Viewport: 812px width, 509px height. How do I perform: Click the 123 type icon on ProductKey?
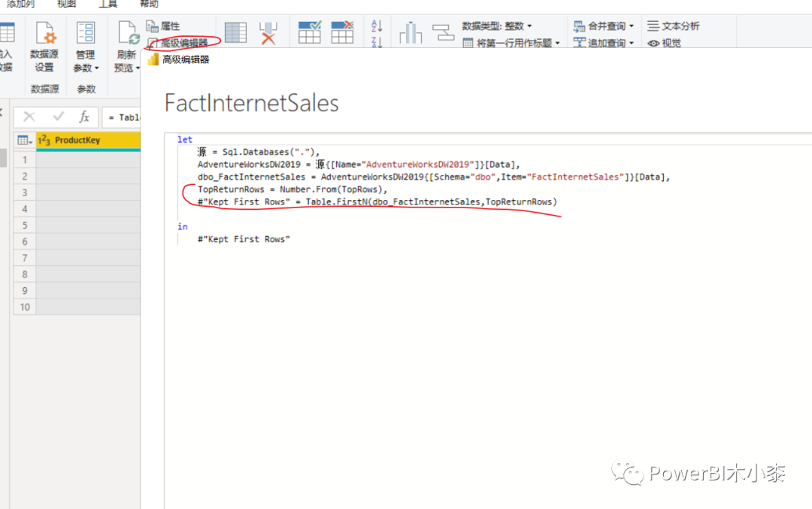[x=44, y=141]
